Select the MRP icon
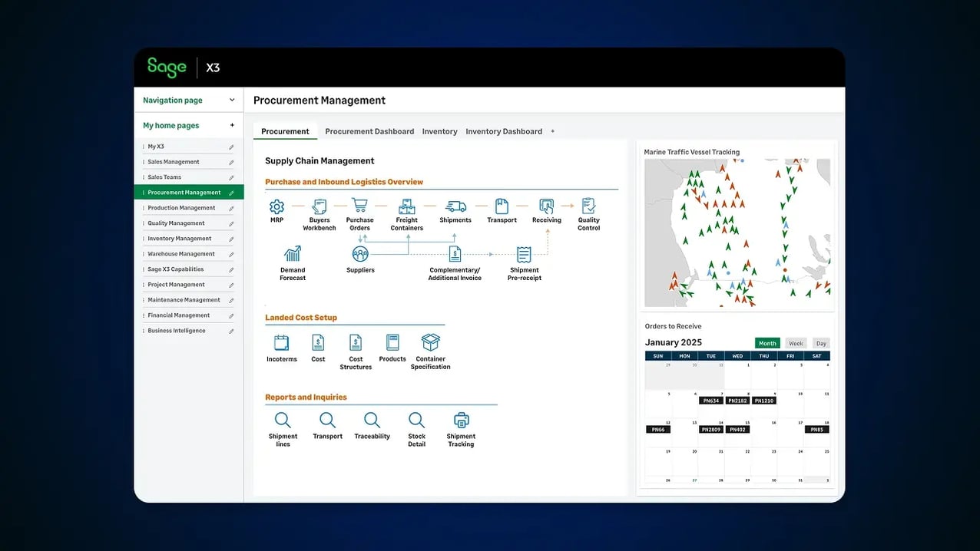980x551 pixels. click(x=276, y=207)
